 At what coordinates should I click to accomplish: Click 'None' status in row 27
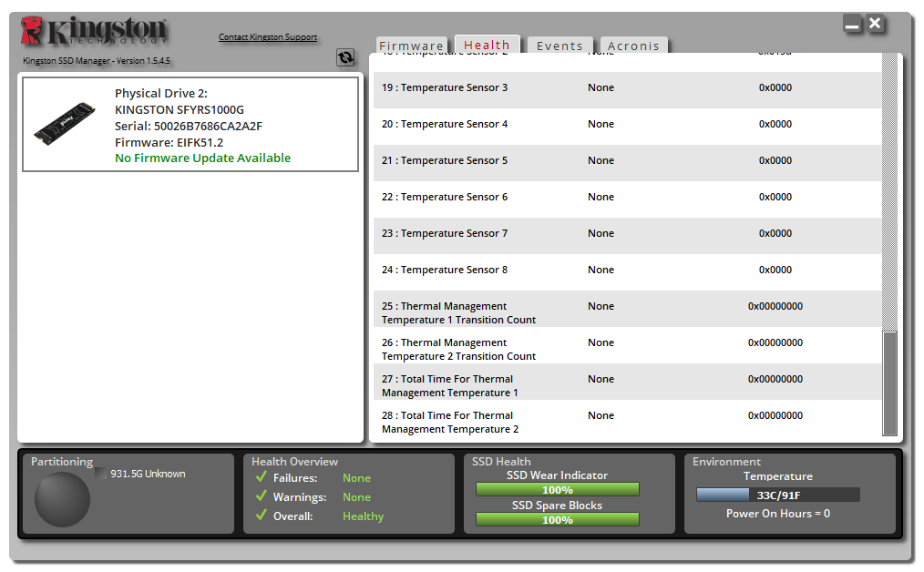point(601,380)
